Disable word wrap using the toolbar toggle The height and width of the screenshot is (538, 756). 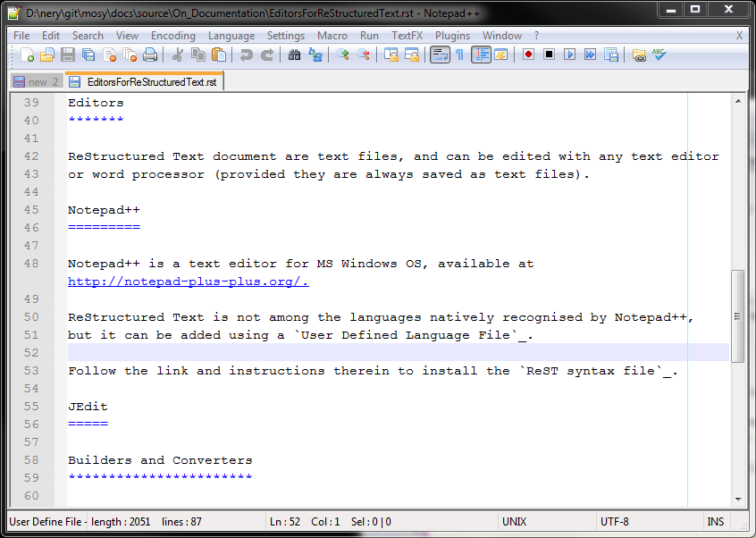pos(440,55)
